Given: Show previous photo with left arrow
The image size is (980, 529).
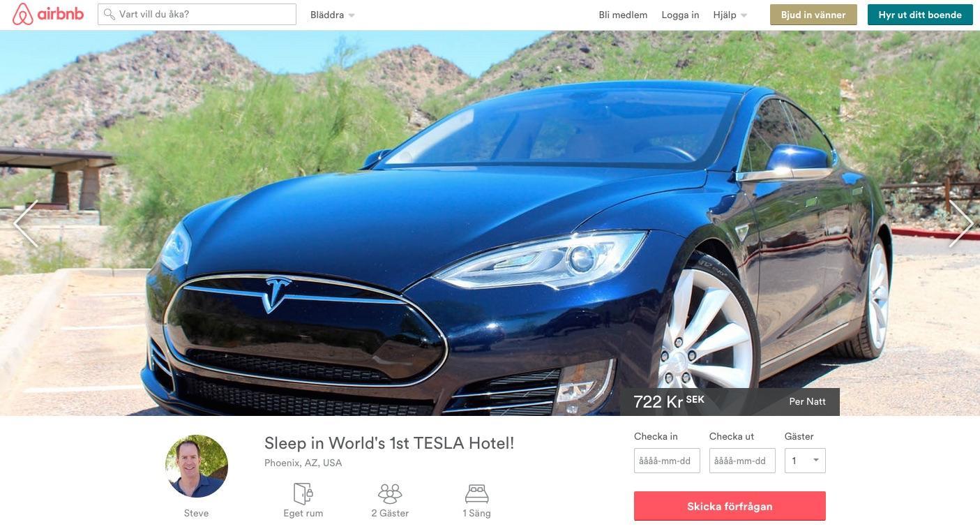Looking at the screenshot, I should tap(26, 223).
